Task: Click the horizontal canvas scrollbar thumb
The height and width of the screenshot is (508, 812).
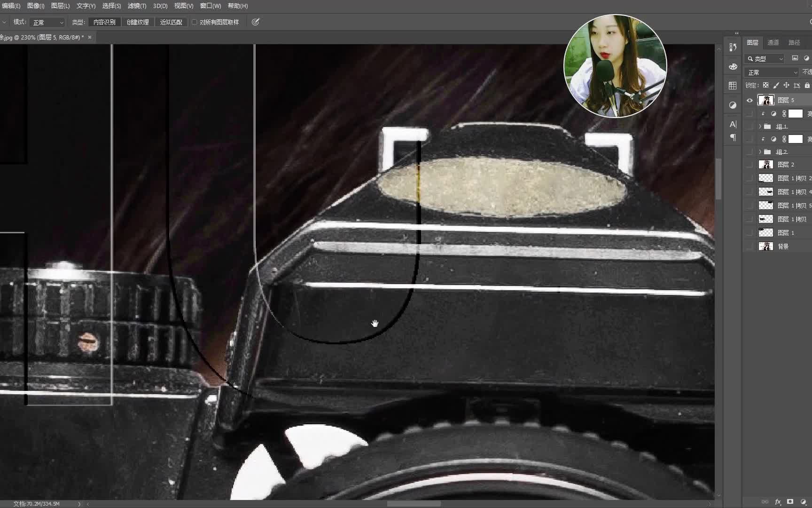Action: coord(414,503)
